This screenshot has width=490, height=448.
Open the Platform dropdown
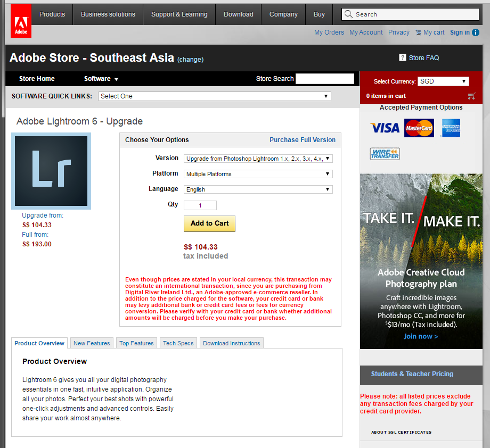[258, 174]
